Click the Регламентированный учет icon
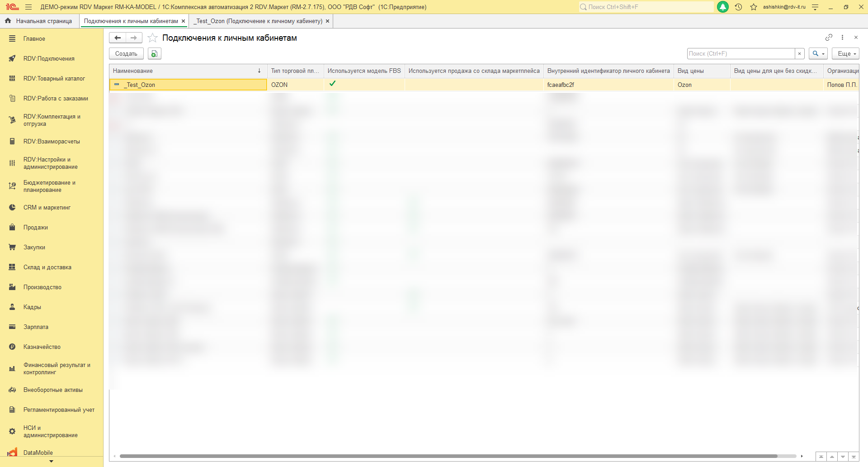The image size is (868, 467). tap(12, 410)
